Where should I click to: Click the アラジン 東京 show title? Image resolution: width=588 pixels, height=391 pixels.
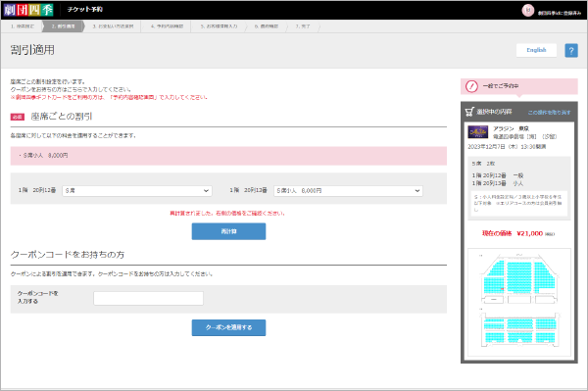511,128
